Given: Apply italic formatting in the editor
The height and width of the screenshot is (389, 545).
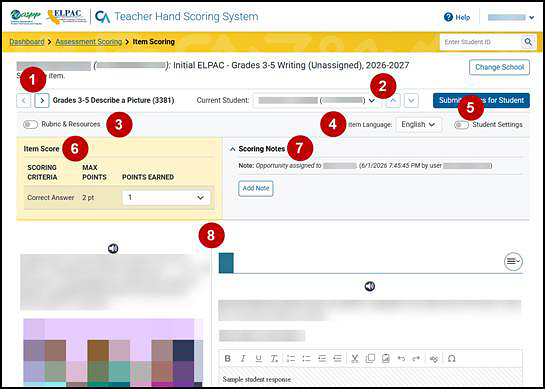Looking at the screenshot, I should pyautogui.click(x=243, y=358).
